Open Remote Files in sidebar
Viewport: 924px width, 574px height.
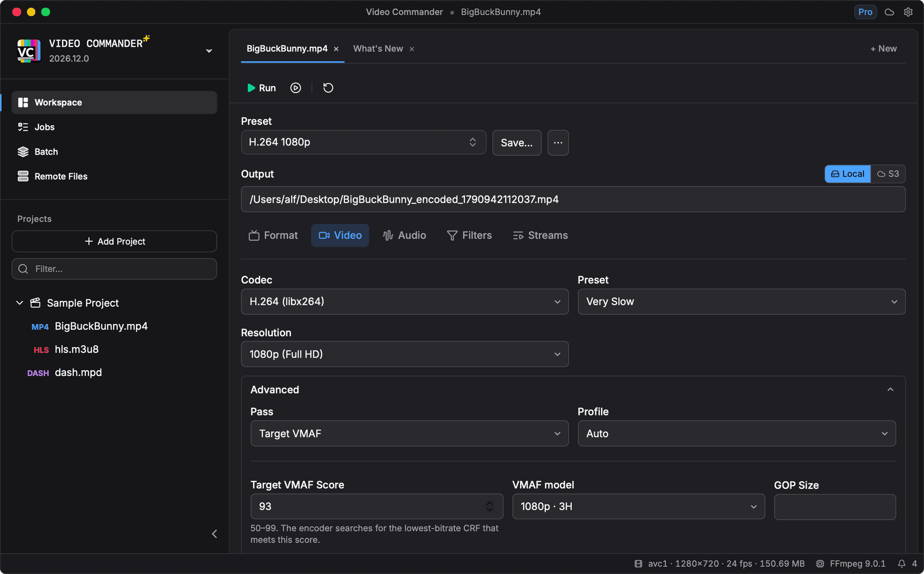(x=114, y=176)
